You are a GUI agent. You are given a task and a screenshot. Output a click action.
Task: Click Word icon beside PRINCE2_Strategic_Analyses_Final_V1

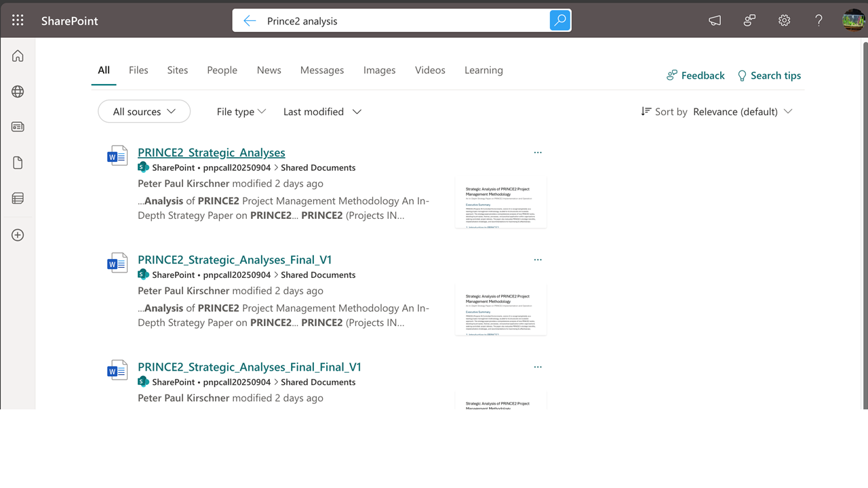pos(117,262)
